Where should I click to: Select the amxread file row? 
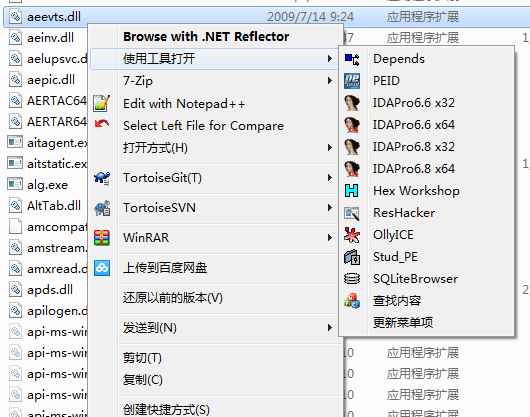(x=47, y=269)
